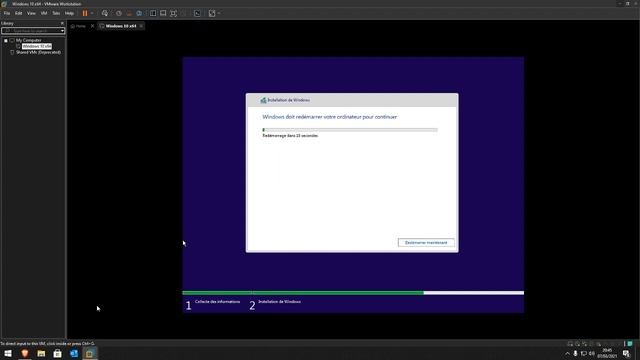
Task: Open the taskbar clock and date
Action: 607,353
